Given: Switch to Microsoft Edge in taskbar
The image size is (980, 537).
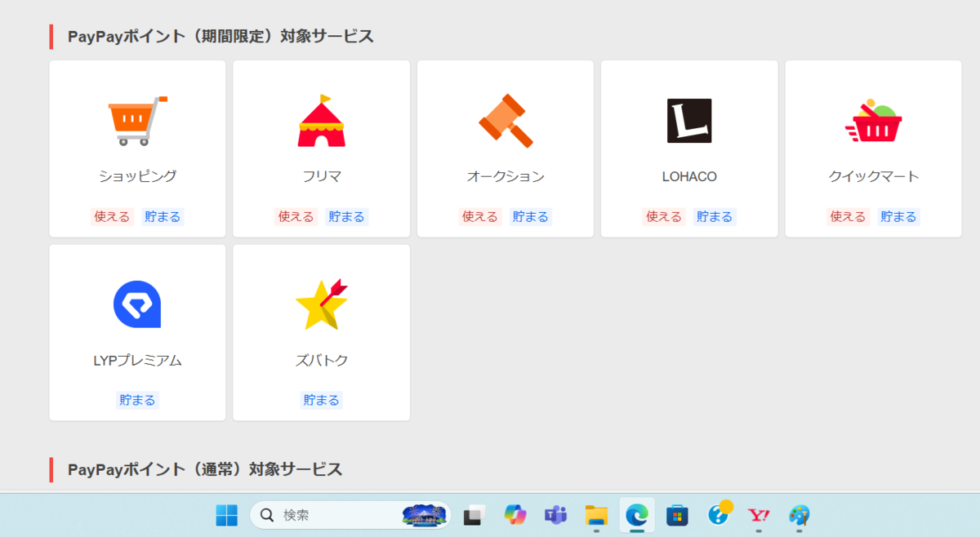Looking at the screenshot, I should tap(637, 515).
